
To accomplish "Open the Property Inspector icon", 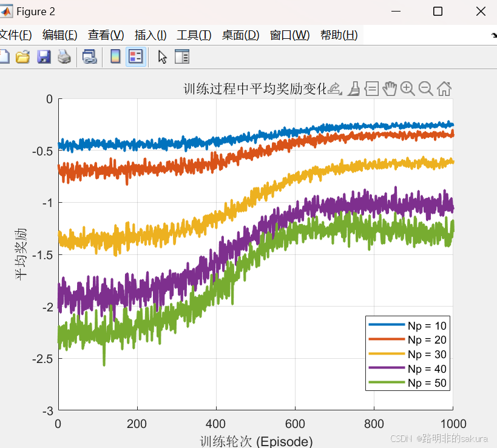I will tap(182, 57).
